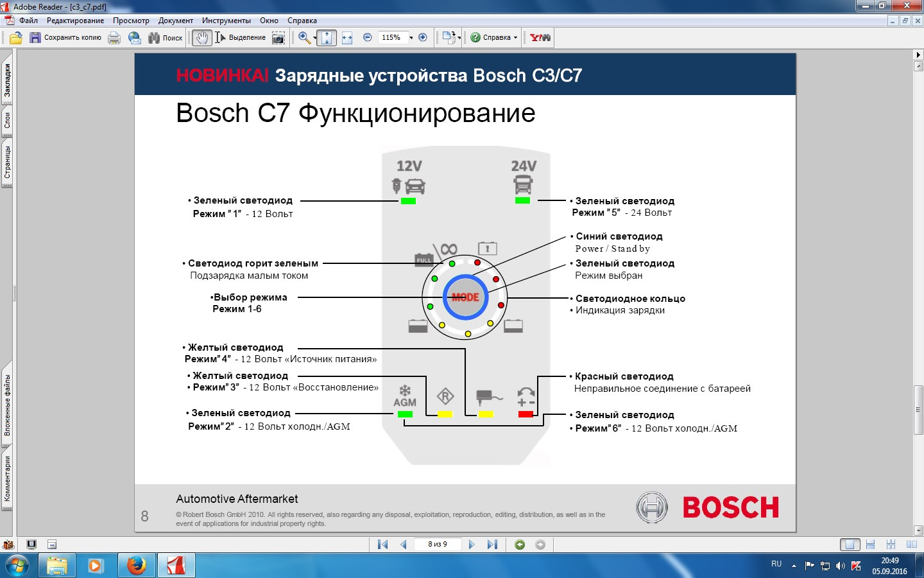
Task: Open the Закладки side panel tab
Action: click(x=7, y=80)
